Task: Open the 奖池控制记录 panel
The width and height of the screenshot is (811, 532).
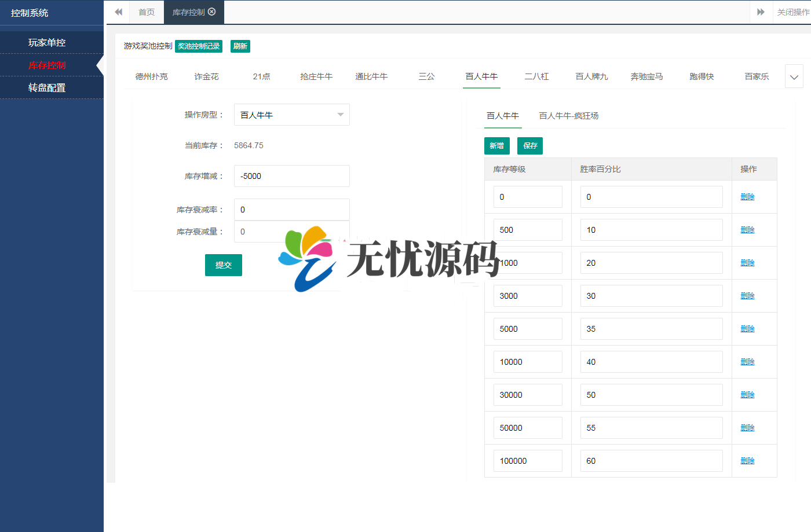Action: click(x=199, y=46)
